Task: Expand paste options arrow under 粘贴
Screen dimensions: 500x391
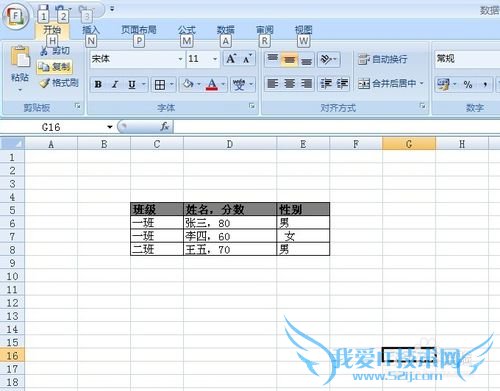Action: click(x=20, y=90)
